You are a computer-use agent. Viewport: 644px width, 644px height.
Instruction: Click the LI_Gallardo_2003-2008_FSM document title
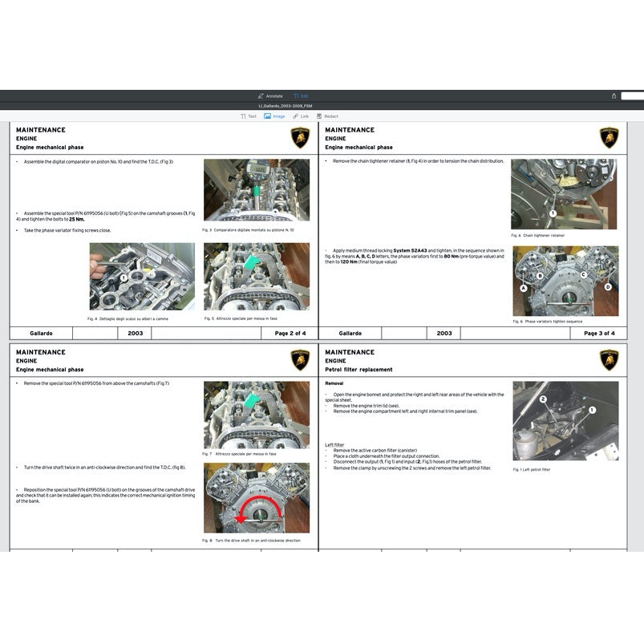tap(286, 106)
